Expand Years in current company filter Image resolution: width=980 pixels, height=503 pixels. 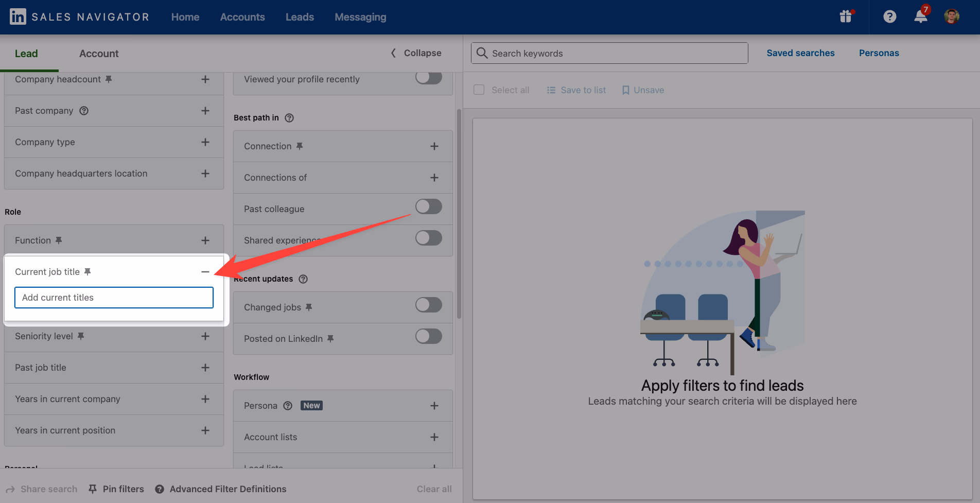coord(205,399)
